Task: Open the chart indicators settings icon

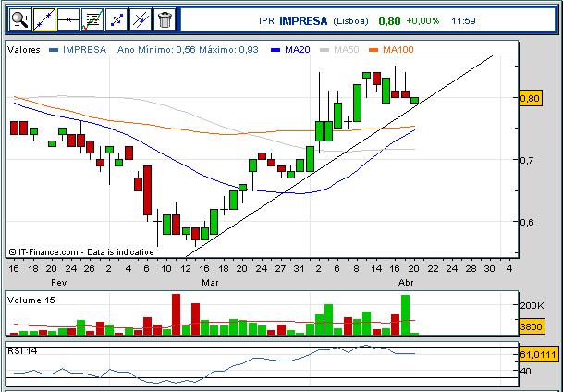Action: point(92,19)
